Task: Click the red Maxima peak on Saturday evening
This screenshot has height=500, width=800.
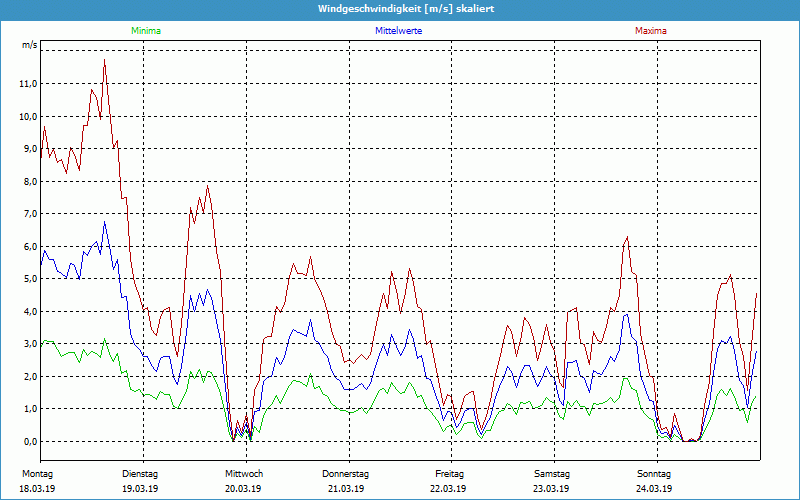Action: (627, 237)
